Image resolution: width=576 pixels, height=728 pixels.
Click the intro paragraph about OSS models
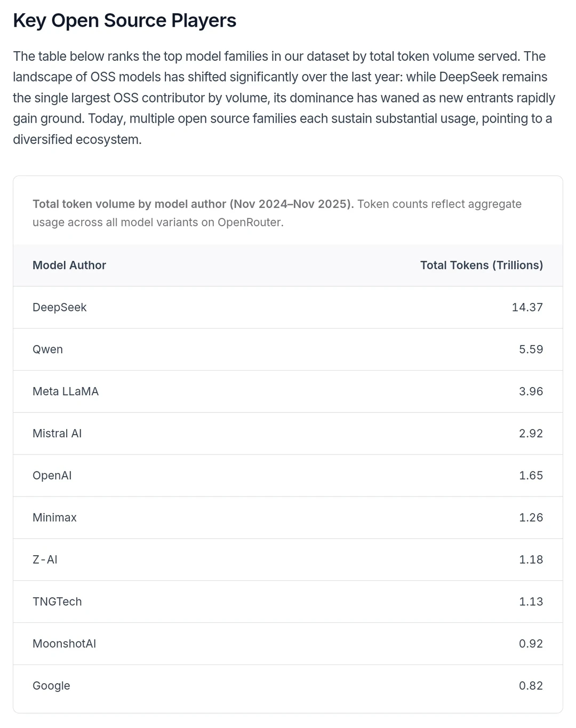click(x=284, y=98)
